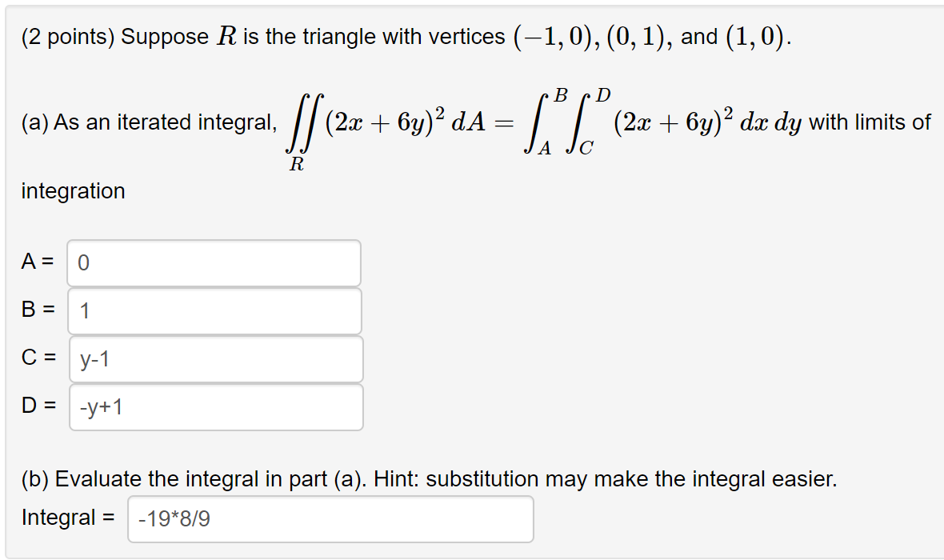
Task: Select the value 1 in field B
Action: [82, 310]
